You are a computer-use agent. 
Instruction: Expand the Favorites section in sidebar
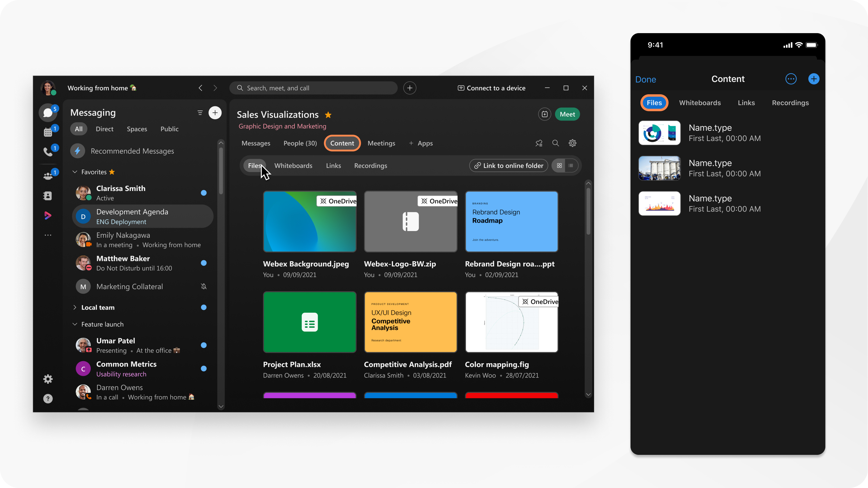75,172
